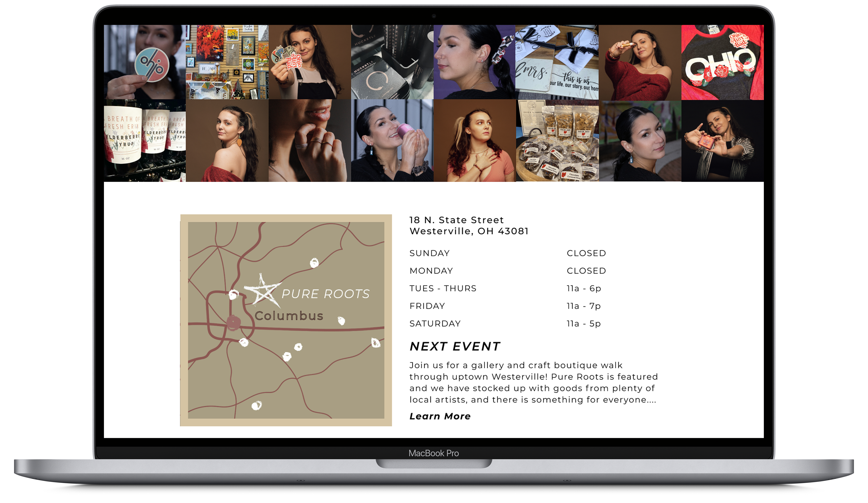Click the Columbus marker dot on map
Image resolution: width=868 pixels, height=503 pixels.
234,323
